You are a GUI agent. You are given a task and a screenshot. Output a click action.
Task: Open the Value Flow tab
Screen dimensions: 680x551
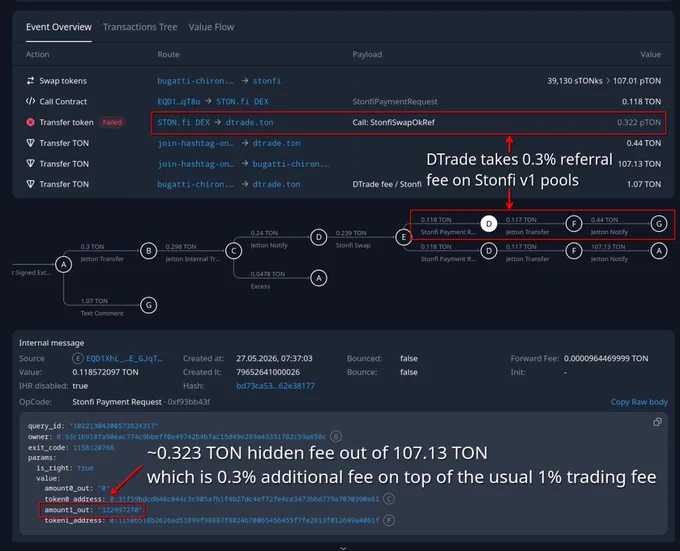pyautogui.click(x=211, y=27)
